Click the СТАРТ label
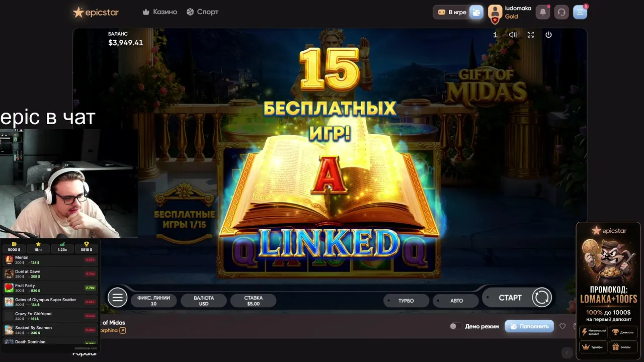Image resolution: width=644 pixels, height=362 pixels. click(x=510, y=298)
